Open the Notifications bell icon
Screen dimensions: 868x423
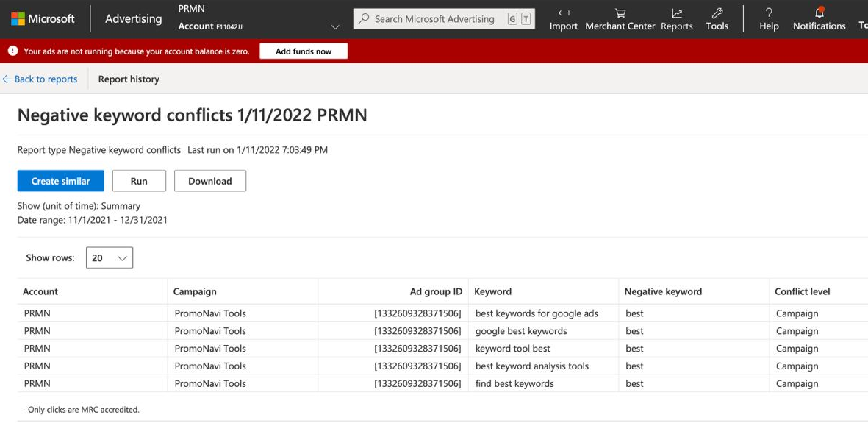click(819, 13)
